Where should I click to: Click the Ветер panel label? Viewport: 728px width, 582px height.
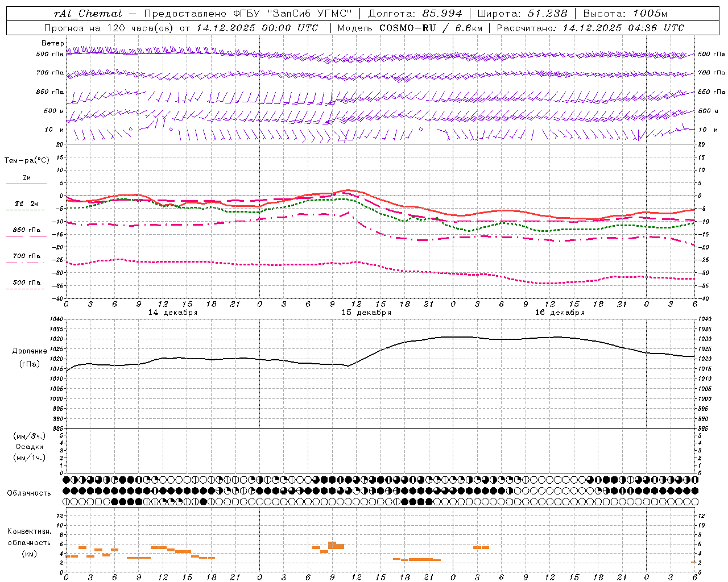(x=53, y=43)
